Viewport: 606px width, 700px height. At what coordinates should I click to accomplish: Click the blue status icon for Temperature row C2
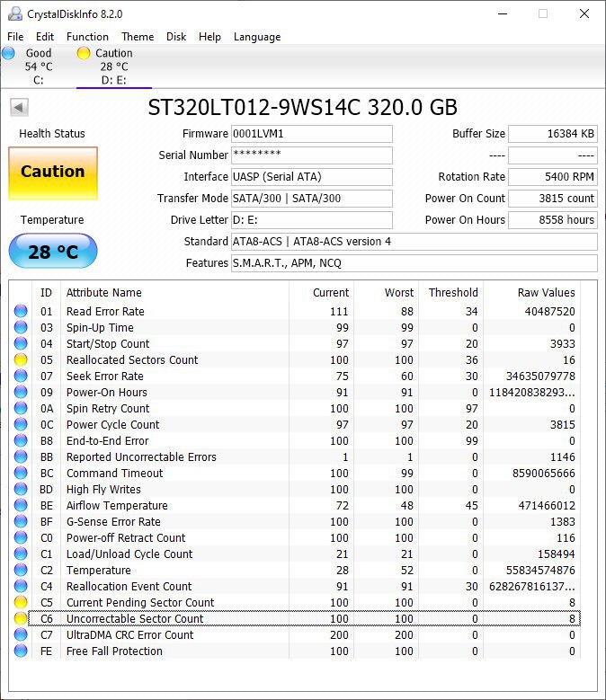click(x=21, y=570)
